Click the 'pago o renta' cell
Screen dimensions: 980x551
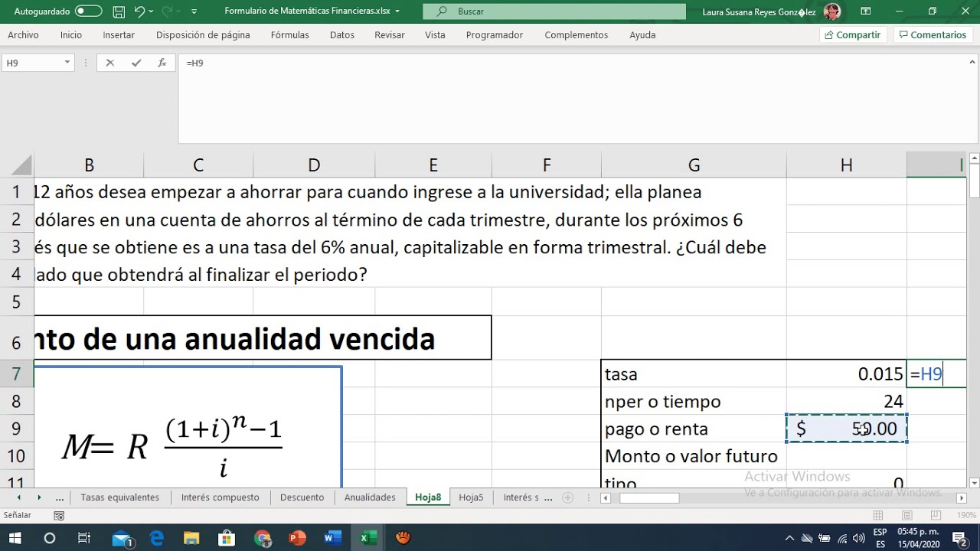tap(694, 429)
